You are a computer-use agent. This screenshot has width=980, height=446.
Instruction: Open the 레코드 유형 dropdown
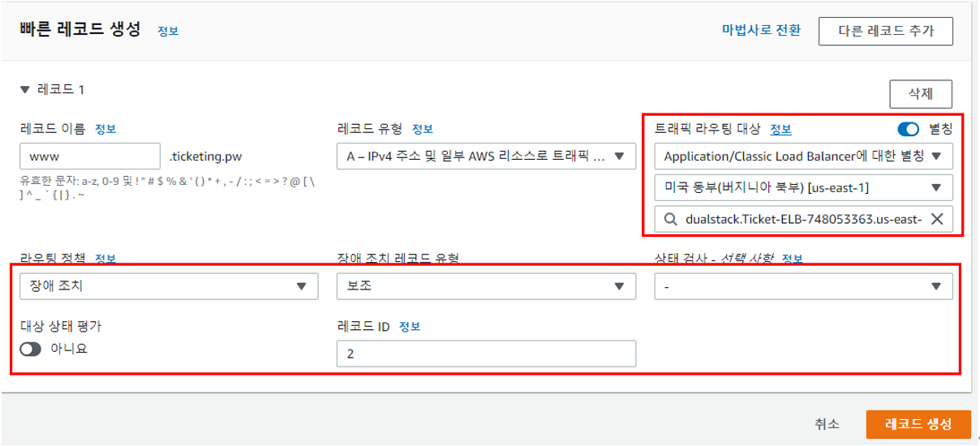click(486, 156)
